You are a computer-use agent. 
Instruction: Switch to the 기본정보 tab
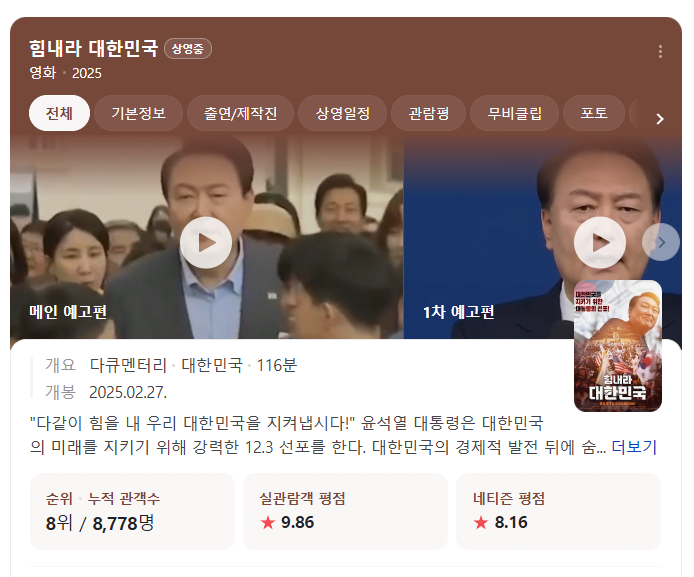[138, 113]
